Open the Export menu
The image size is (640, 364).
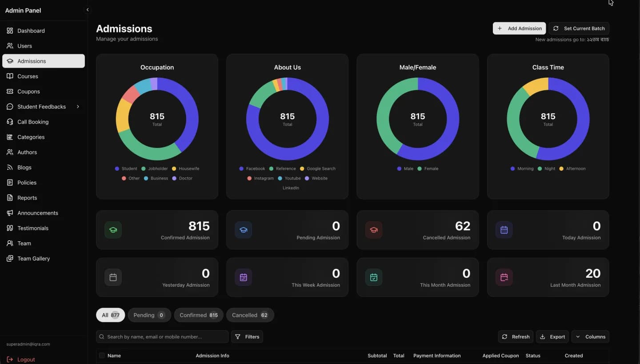click(552, 337)
